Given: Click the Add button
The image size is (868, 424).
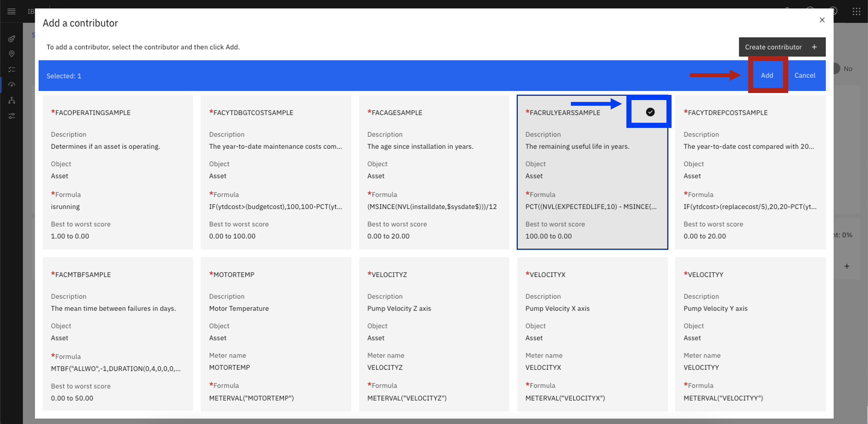Looking at the screenshot, I should pyautogui.click(x=767, y=75).
